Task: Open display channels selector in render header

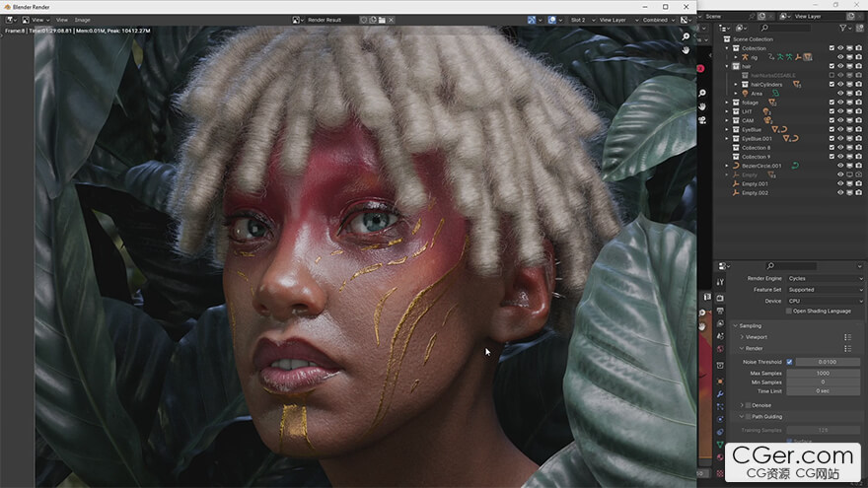Action: click(686, 20)
